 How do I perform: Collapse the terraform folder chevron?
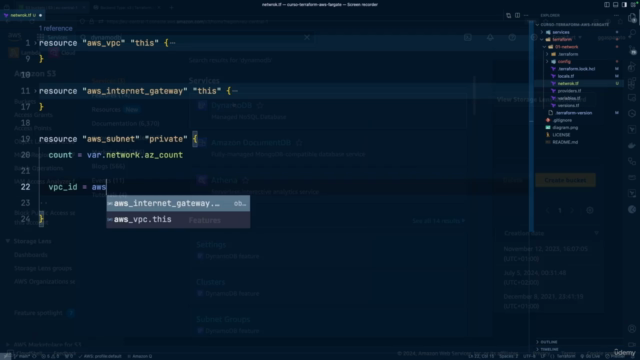click(542, 39)
